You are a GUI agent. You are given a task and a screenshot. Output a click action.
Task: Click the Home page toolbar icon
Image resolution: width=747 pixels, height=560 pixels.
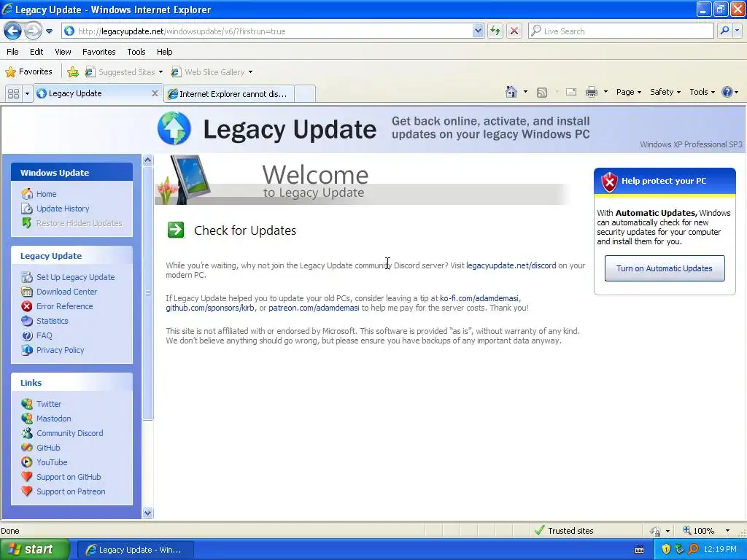pos(511,92)
